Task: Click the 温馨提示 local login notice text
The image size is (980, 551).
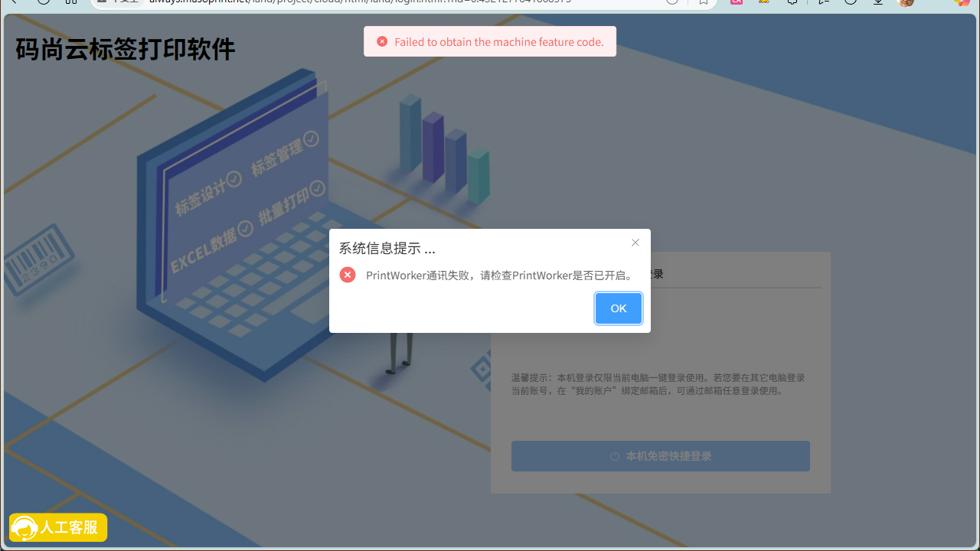Action: tap(658, 384)
